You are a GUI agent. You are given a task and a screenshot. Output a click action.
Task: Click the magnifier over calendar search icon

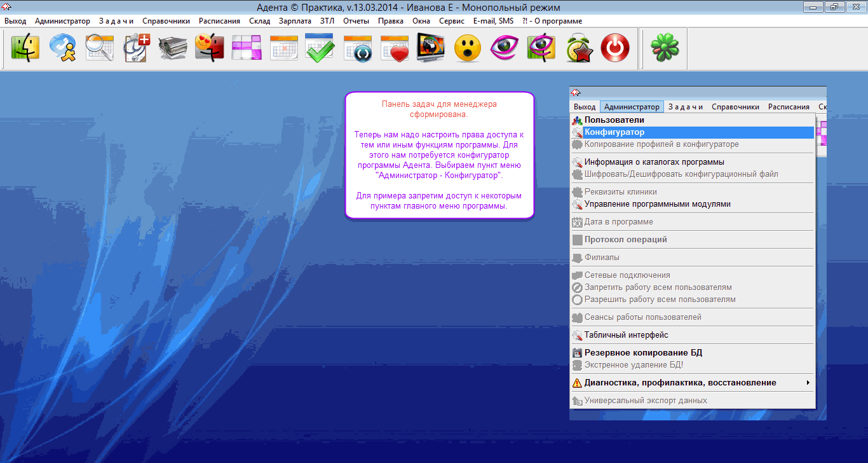[x=99, y=48]
